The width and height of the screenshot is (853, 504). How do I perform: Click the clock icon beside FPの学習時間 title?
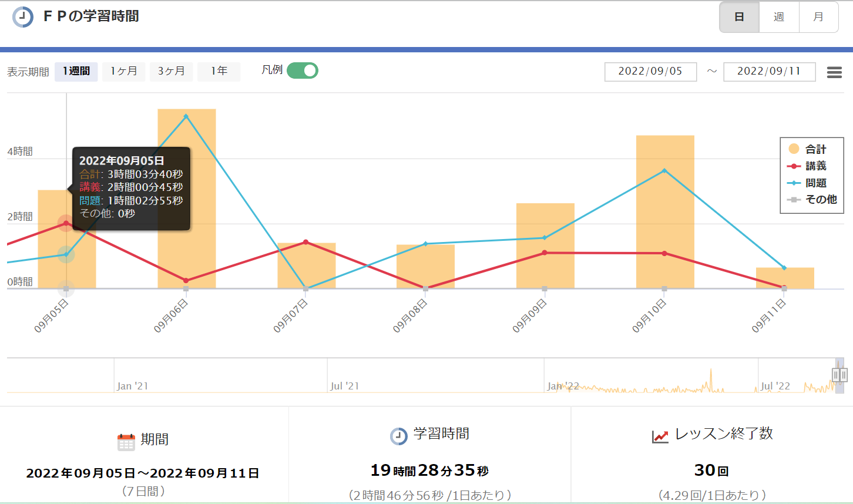click(x=23, y=17)
